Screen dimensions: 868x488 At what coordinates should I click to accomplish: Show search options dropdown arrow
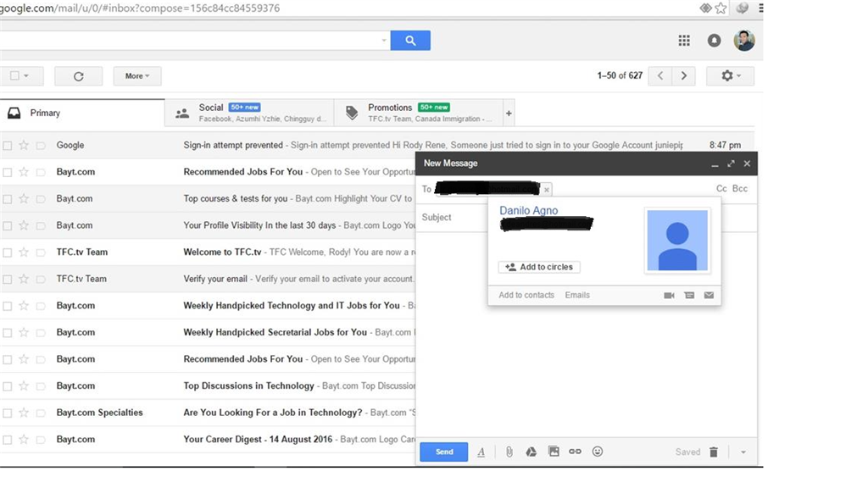click(x=384, y=41)
